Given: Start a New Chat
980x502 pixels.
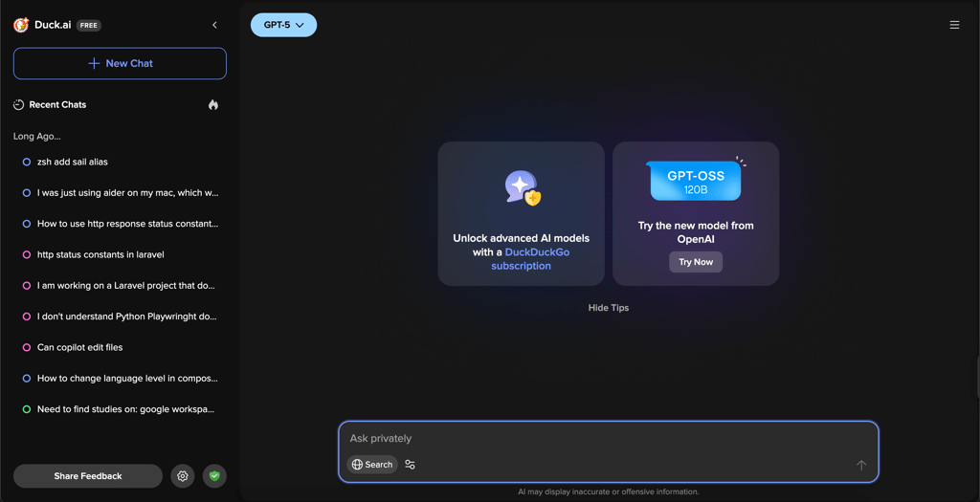Looking at the screenshot, I should pyautogui.click(x=120, y=63).
